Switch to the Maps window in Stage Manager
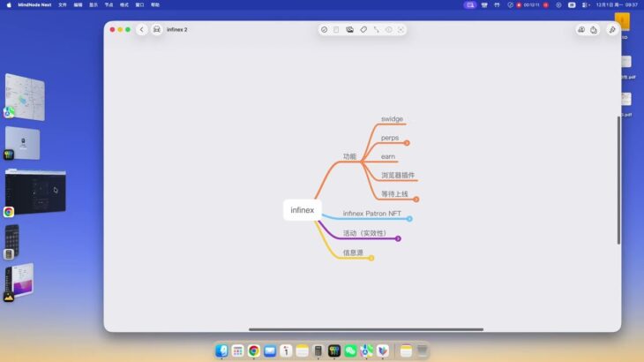The image size is (644, 362). pyautogui.click(x=25, y=97)
